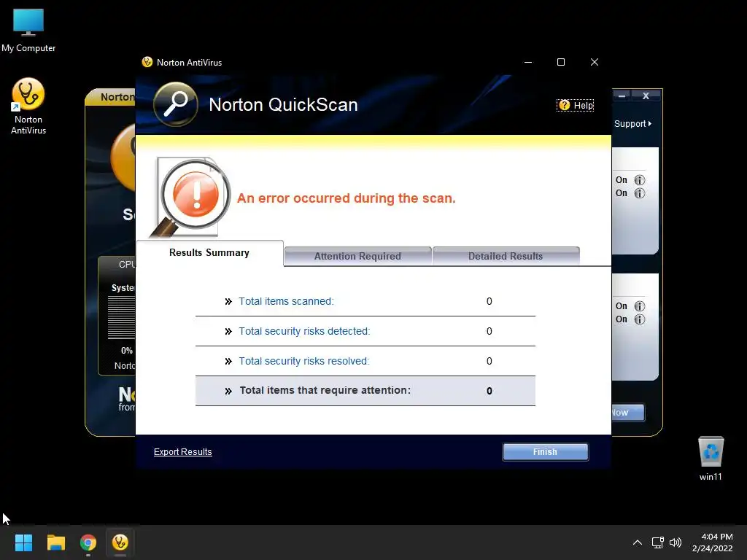
Task: Click the red error alert icon
Action: pos(196,194)
